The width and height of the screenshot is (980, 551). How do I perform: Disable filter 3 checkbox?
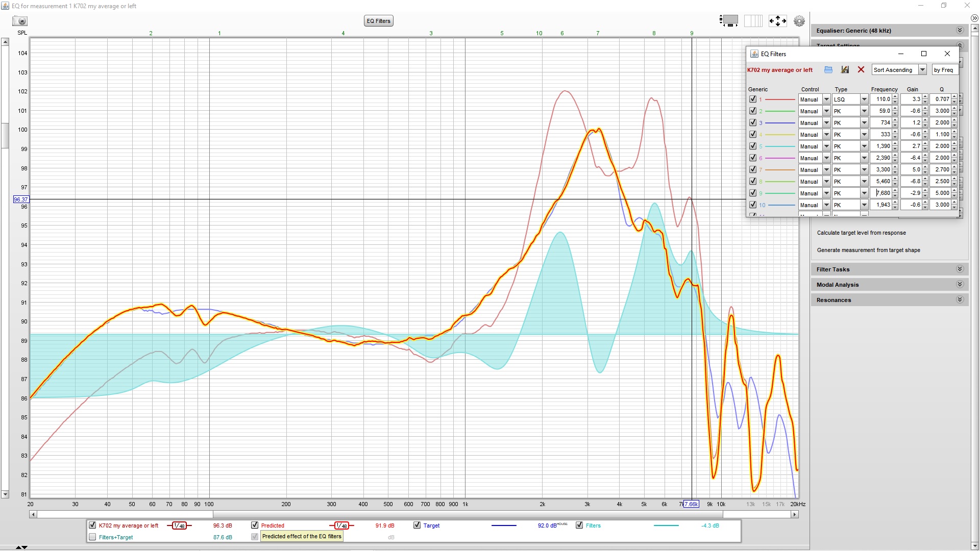[753, 123]
